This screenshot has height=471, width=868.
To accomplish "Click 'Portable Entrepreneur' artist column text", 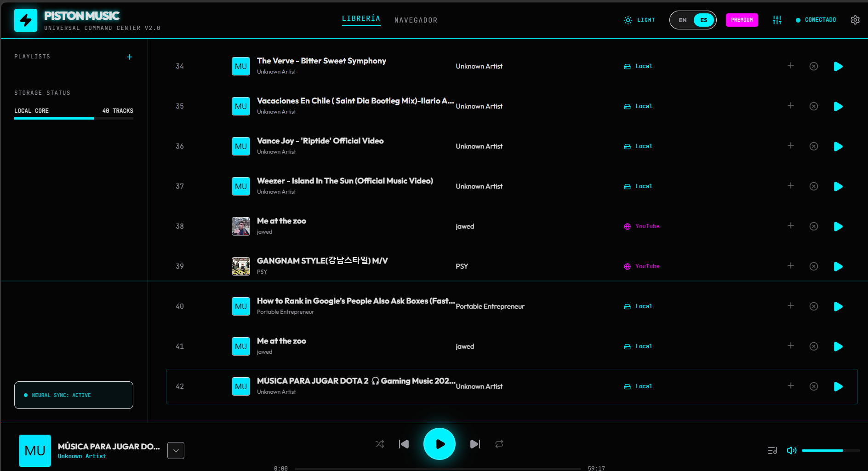I will click(490, 306).
